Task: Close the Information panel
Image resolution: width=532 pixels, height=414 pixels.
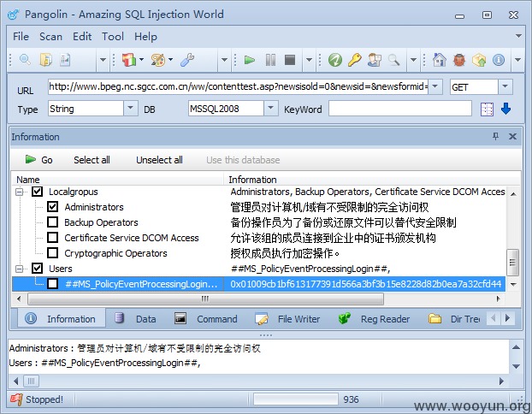Action: pos(512,136)
